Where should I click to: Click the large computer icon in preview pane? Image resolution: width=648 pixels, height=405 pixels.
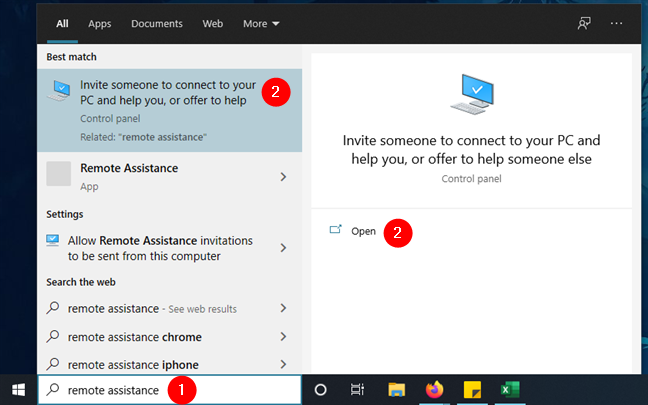(x=472, y=94)
